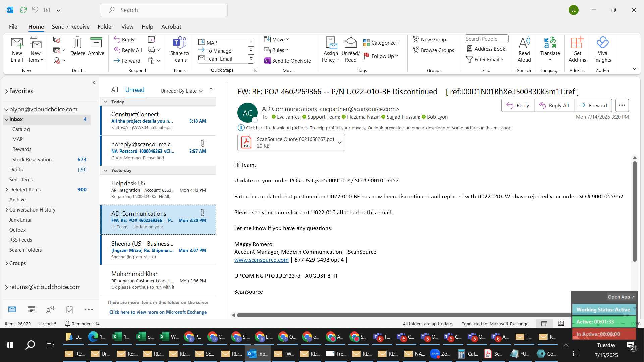The image size is (644, 362).
Task: Click Forward in the Respond group
Action: (x=127, y=61)
